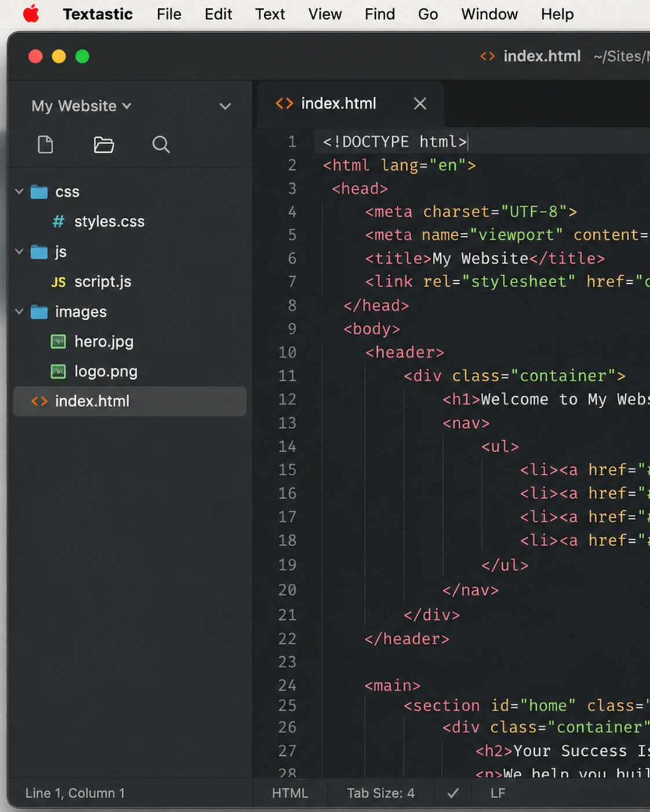
Task: Open the Go menu
Action: pyautogui.click(x=428, y=14)
